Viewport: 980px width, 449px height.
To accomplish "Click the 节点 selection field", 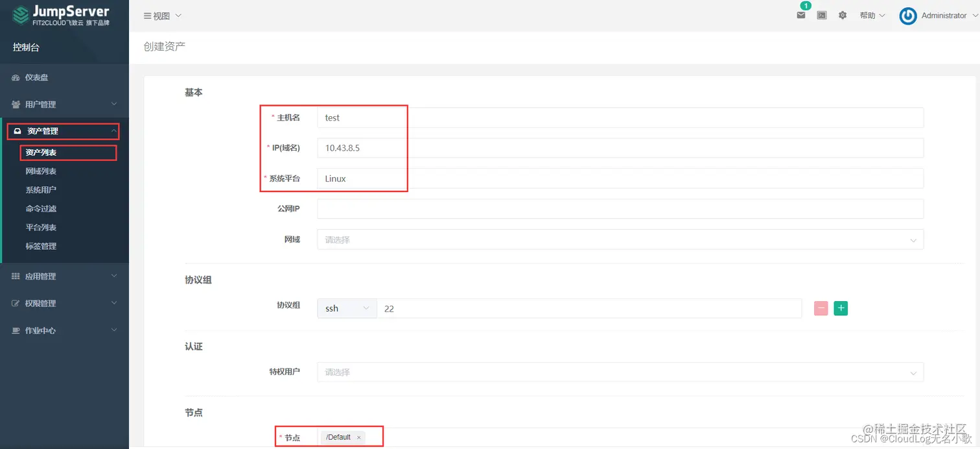I will (x=620, y=437).
